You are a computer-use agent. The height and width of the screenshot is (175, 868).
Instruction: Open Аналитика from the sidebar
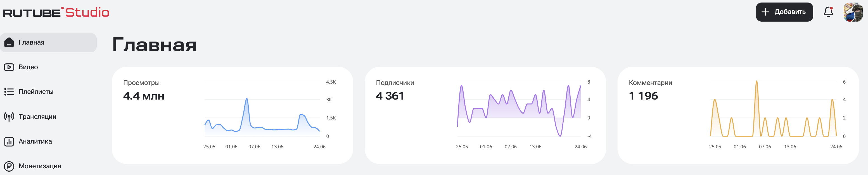click(x=35, y=142)
